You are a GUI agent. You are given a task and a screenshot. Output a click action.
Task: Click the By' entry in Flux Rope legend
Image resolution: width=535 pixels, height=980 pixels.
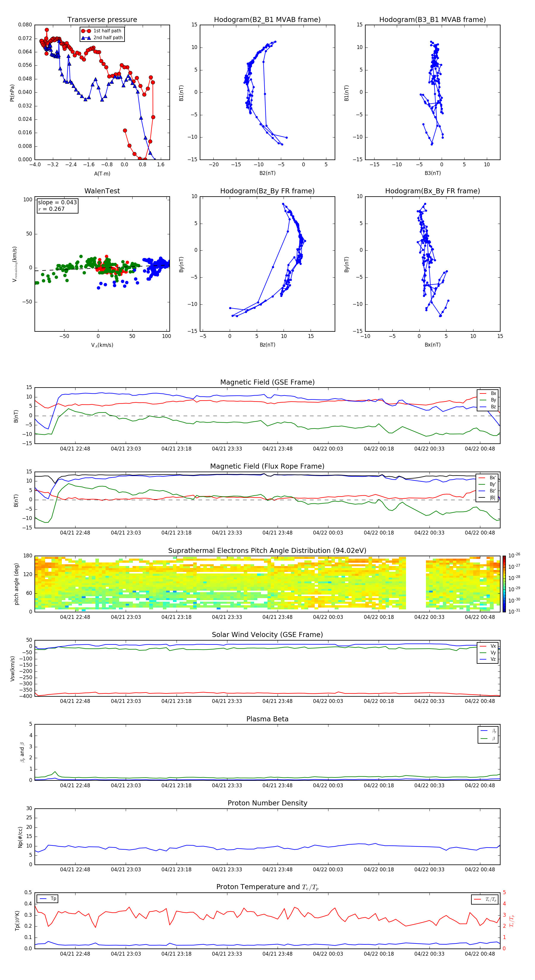pos(487,484)
